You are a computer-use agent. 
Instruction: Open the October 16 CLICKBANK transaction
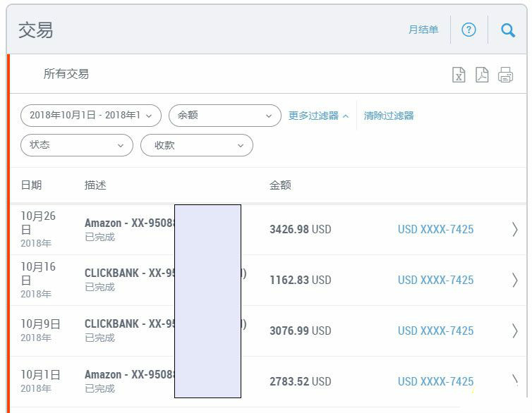pos(129,273)
